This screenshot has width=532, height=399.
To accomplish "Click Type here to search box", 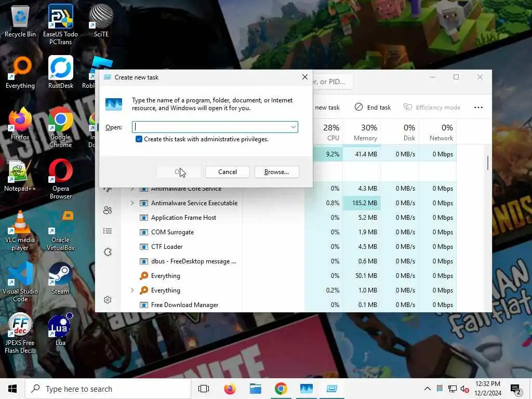I will pos(108,389).
